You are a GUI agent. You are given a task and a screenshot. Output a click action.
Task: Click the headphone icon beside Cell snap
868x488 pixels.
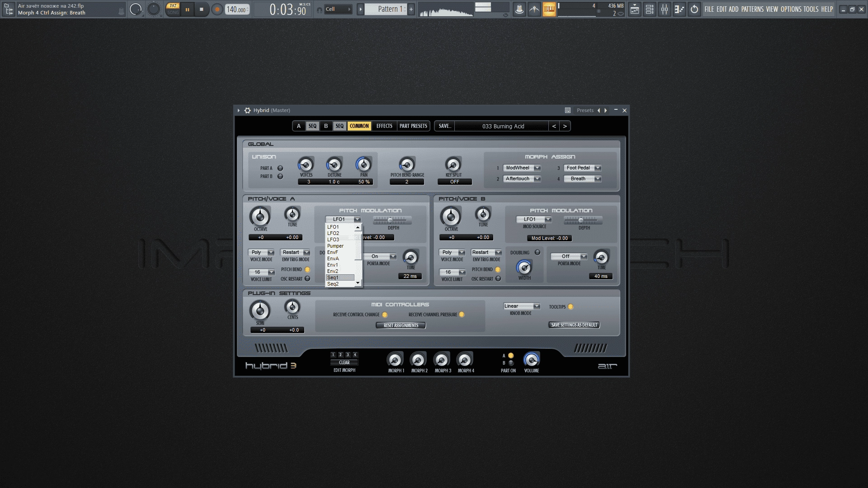click(319, 9)
